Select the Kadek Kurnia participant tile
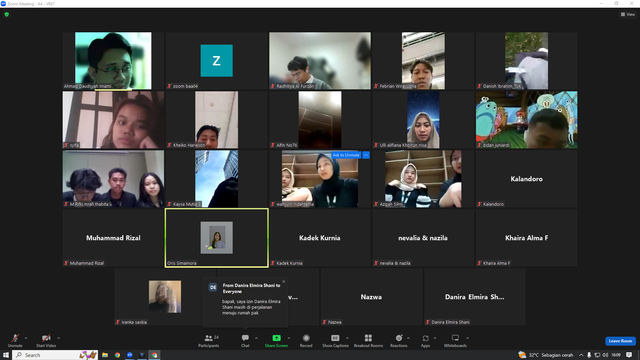The height and width of the screenshot is (360, 640). coord(320,238)
